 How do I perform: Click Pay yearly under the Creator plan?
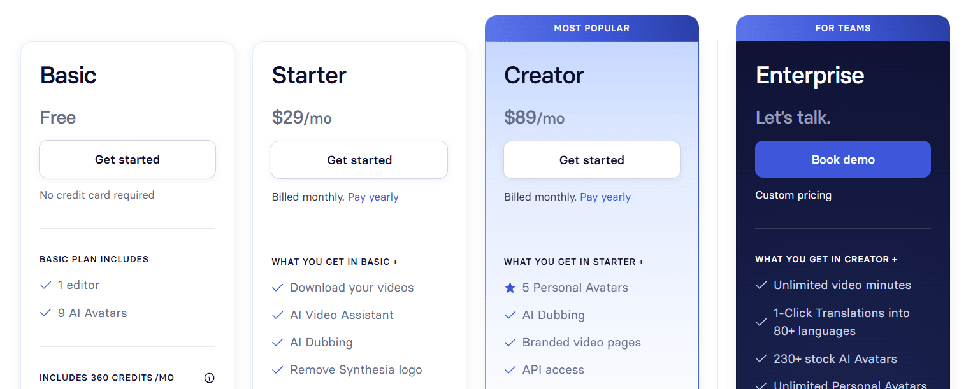pyautogui.click(x=605, y=197)
